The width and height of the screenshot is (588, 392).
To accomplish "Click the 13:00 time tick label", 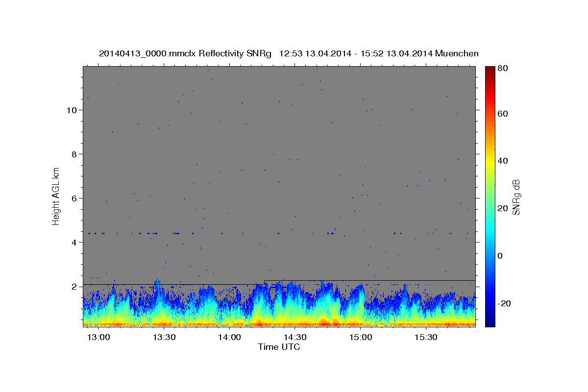I will [x=99, y=338].
